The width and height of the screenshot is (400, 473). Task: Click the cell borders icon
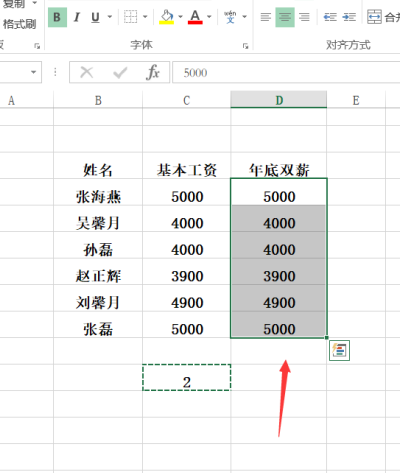pos(130,17)
